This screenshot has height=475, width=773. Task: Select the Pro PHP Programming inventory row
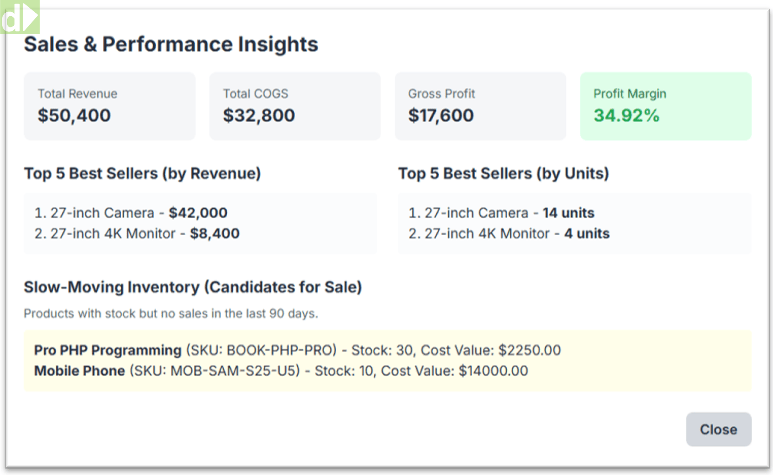tap(297, 350)
